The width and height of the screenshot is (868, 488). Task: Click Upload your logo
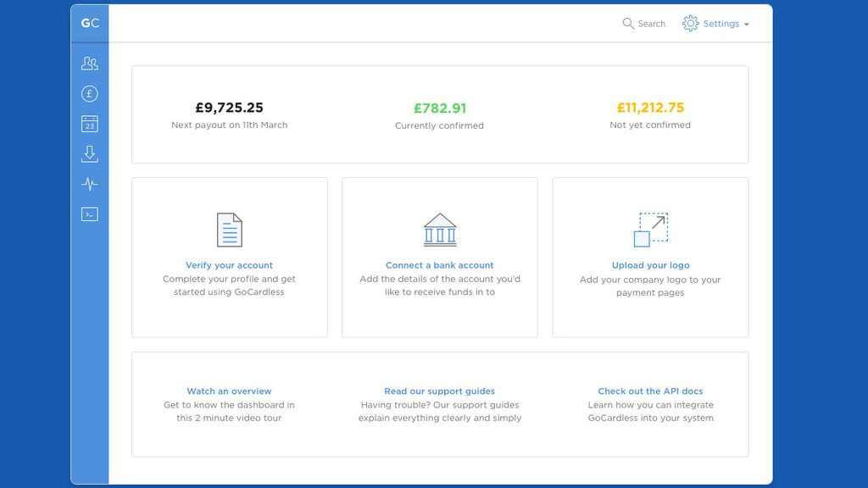pos(650,265)
